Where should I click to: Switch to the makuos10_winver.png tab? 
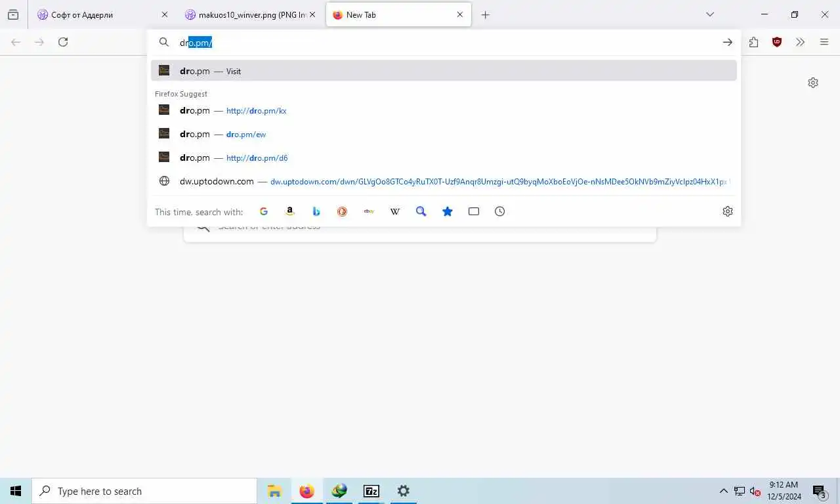pos(250,14)
